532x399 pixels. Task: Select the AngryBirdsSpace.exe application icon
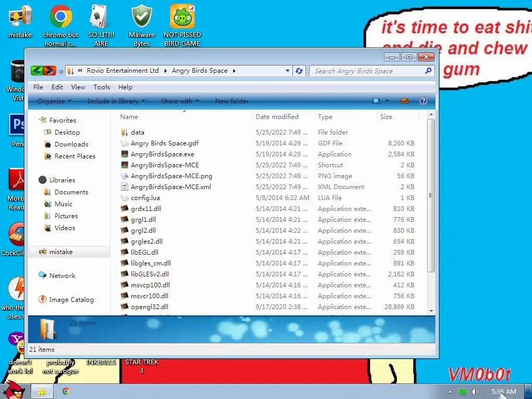point(125,154)
